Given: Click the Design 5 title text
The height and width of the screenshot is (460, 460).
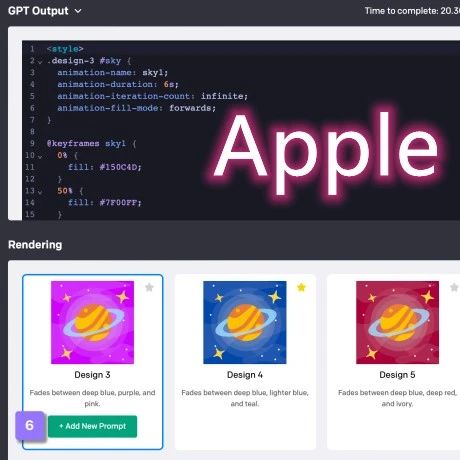Looking at the screenshot, I should [x=397, y=375].
